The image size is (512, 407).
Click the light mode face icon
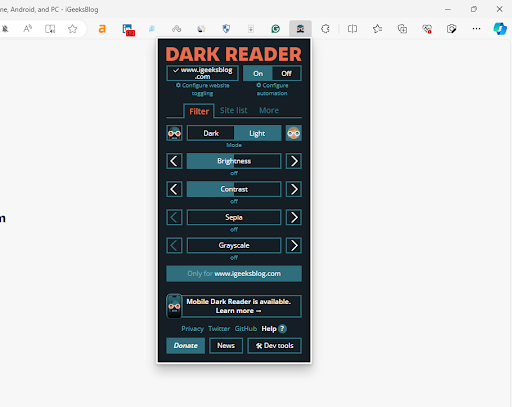294,133
